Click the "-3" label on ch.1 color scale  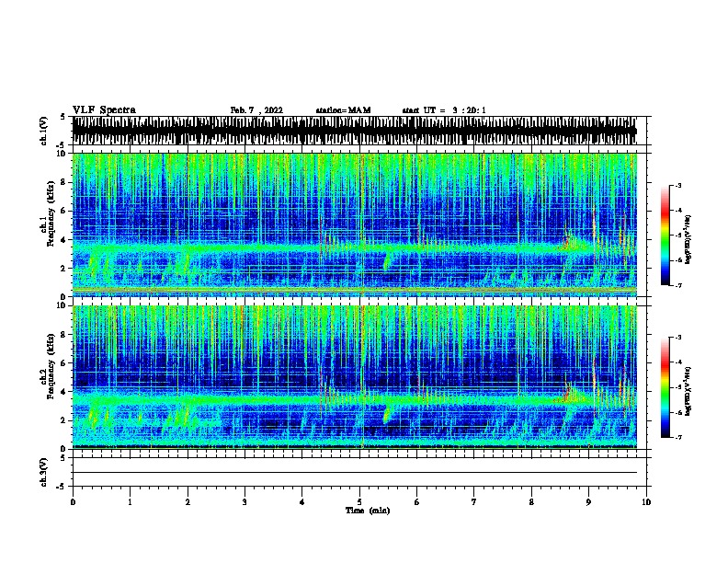[678, 185]
